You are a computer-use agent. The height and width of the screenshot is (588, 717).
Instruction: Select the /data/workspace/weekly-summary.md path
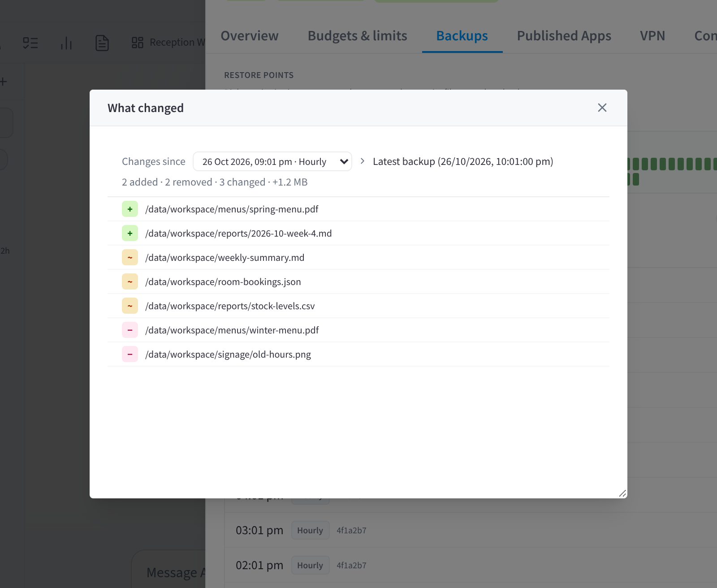click(225, 258)
